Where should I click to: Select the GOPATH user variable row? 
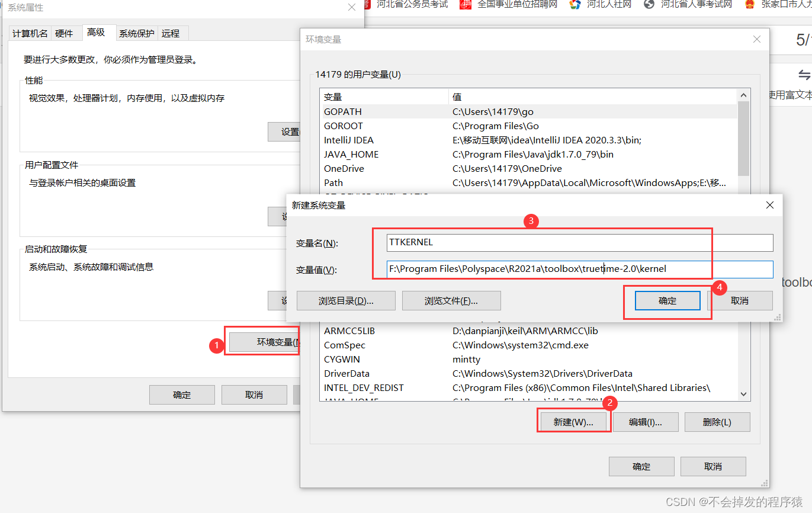coord(344,111)
